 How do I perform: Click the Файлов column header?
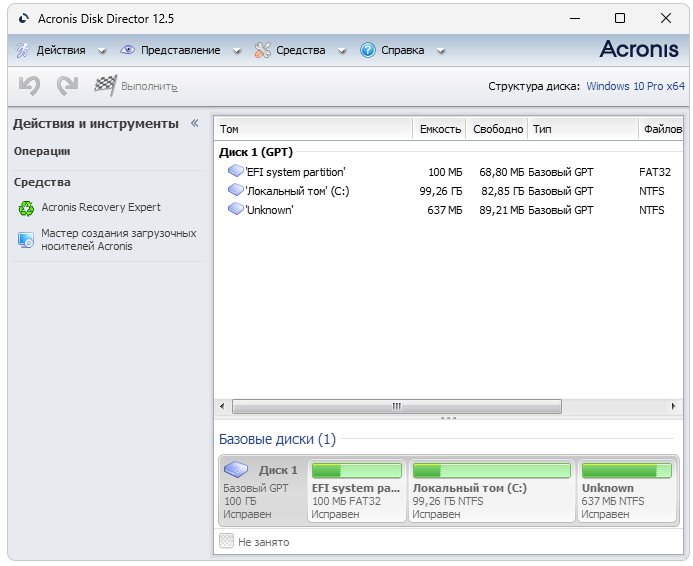click(x=662, y=129)
